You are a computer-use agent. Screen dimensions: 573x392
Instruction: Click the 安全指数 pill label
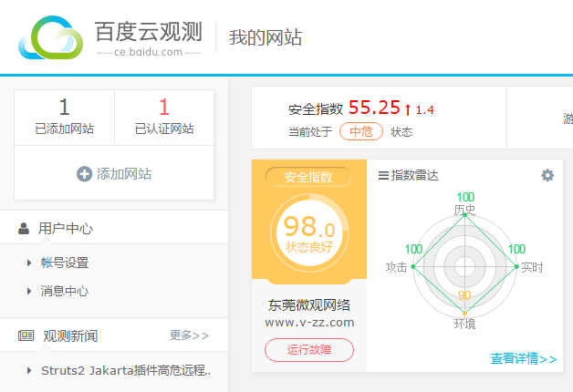tap(308, 177)
